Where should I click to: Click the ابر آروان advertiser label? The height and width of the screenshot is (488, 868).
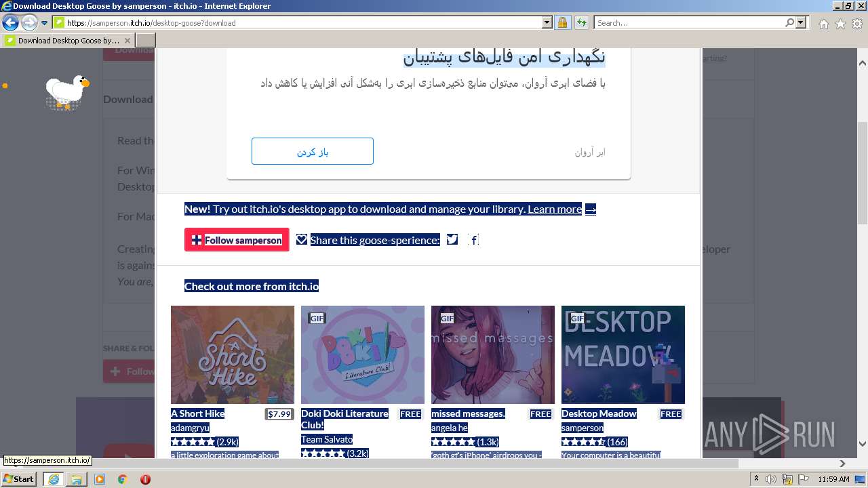point(590,152)
